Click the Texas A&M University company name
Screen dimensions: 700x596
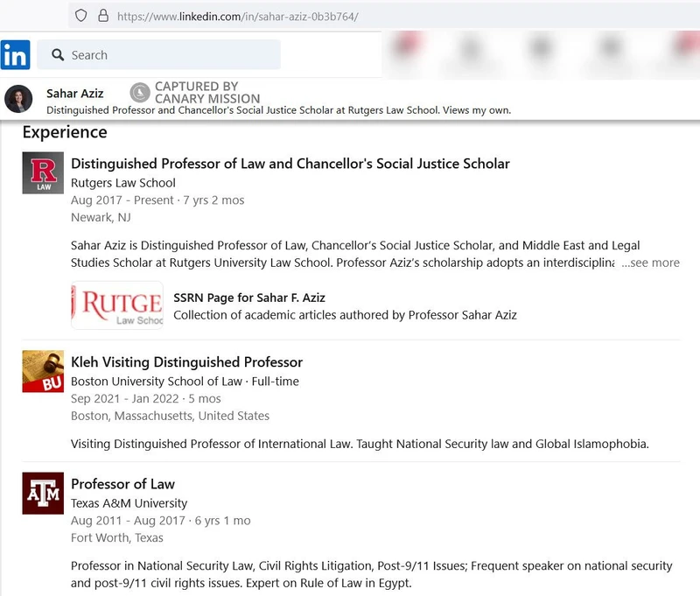129,503
